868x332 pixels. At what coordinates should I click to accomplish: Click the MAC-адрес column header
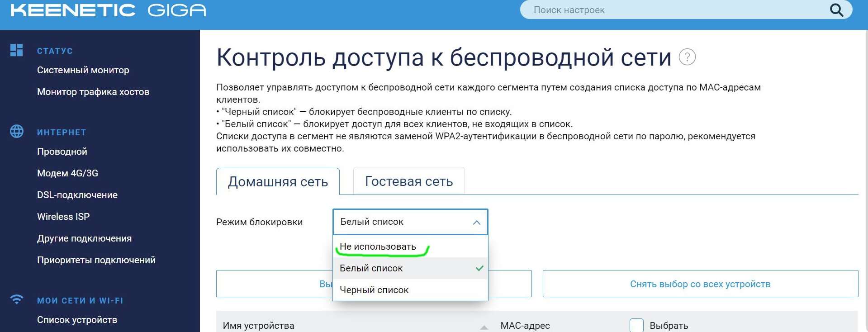[x=525, y=325]
